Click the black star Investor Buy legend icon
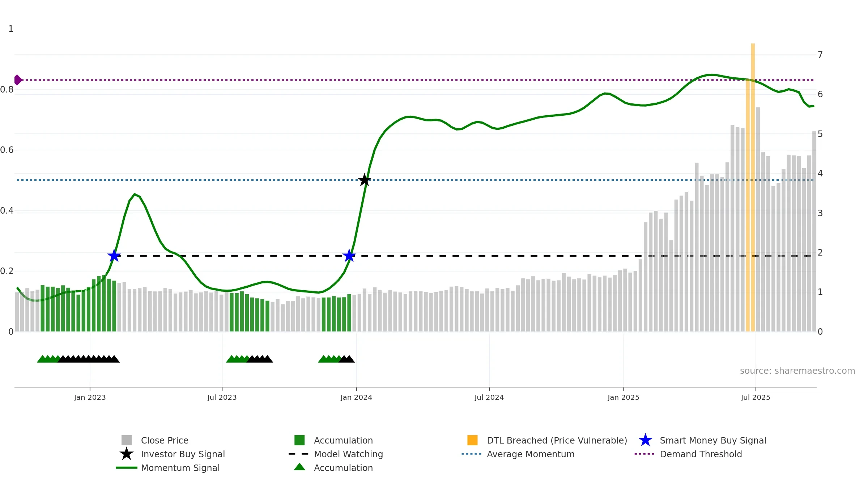868x488 pixels. [127, 454]
